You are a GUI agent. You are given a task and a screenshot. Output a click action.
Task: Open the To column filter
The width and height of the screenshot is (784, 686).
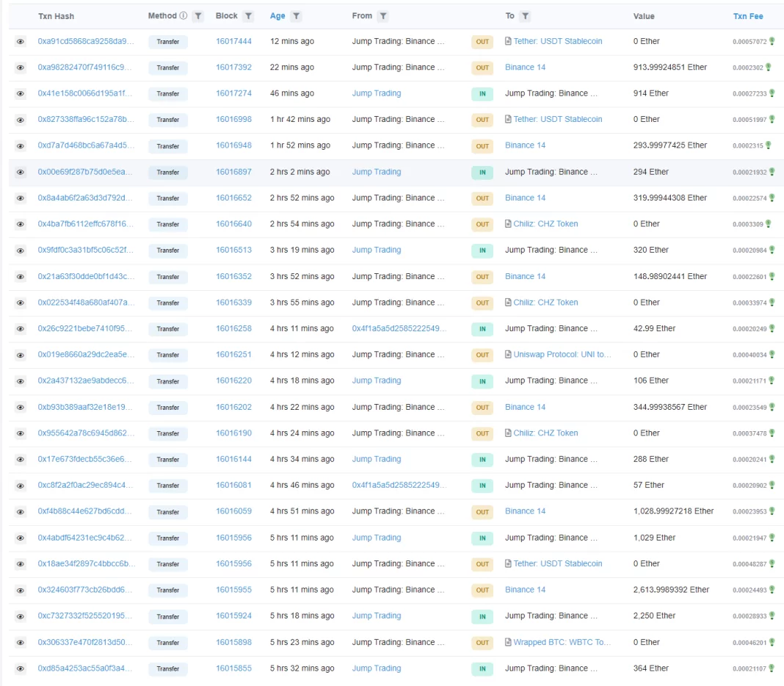coord(526,16)
